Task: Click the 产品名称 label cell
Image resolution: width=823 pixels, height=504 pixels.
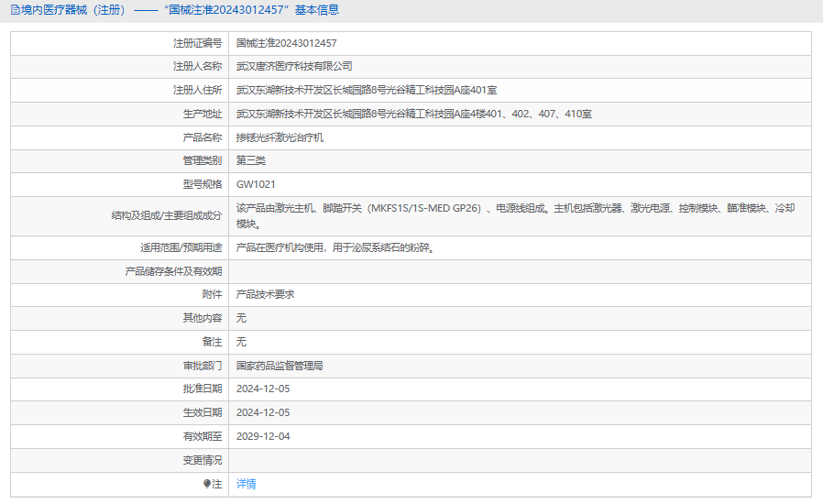Action: tap(120, 137)
